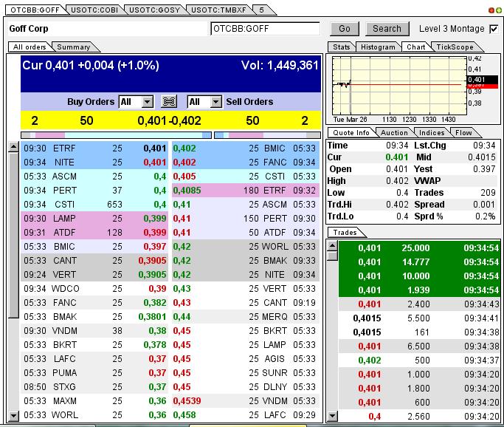
Task: Click the Trades list scroll up arrow
Action: tap(332, 246)
